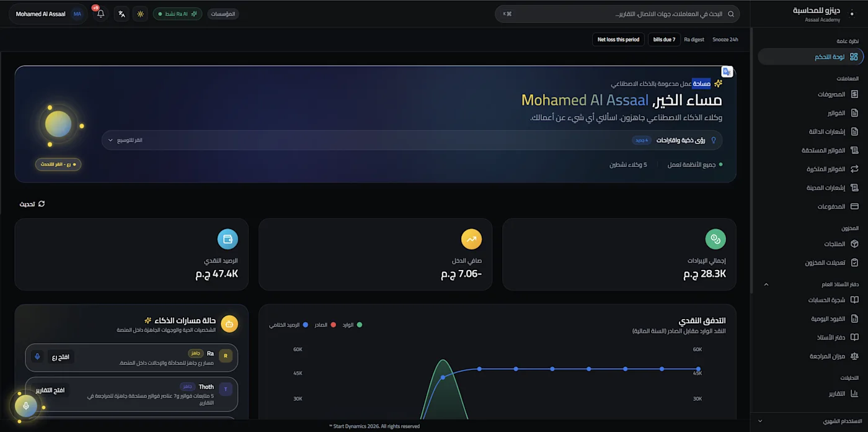Toggle the Ra AI active status pill
The height and width of the screenshot is (432, 868).
tap(177, 14)
